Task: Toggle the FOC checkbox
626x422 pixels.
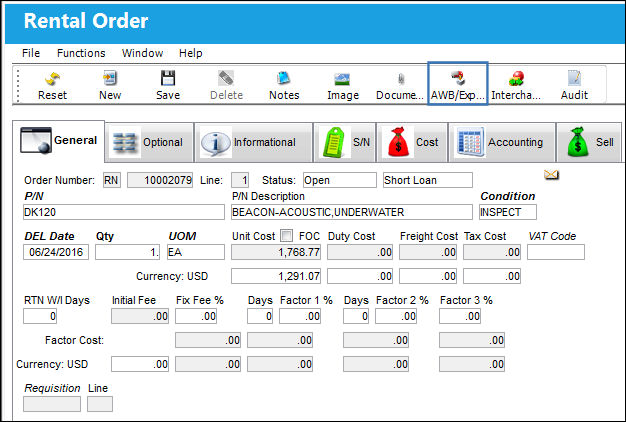Action: point(286,236)
